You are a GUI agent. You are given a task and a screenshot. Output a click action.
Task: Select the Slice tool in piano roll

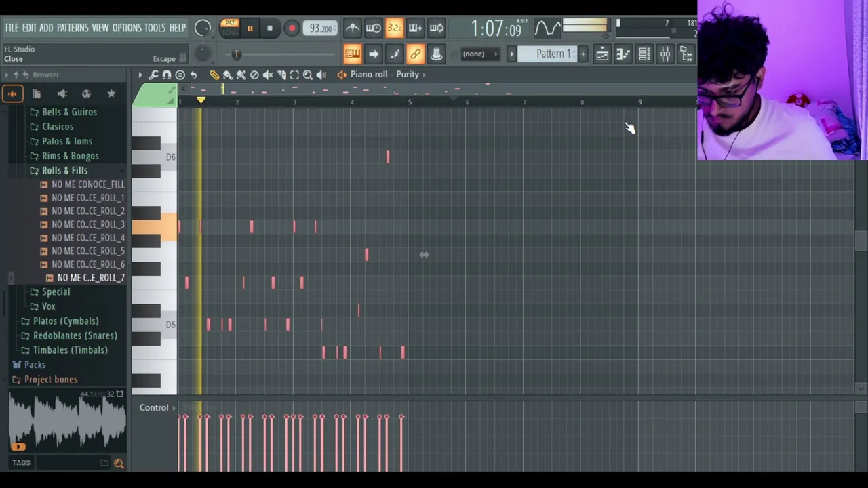(x=281, y=75)
